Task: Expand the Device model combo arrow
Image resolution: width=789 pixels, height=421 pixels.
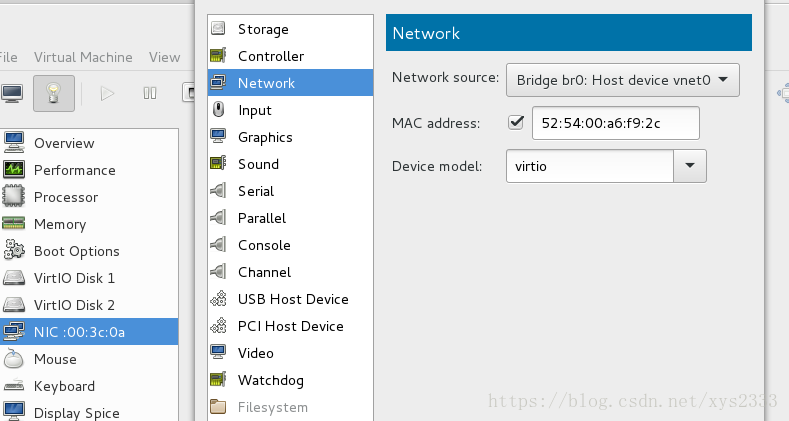Action: 690,166
